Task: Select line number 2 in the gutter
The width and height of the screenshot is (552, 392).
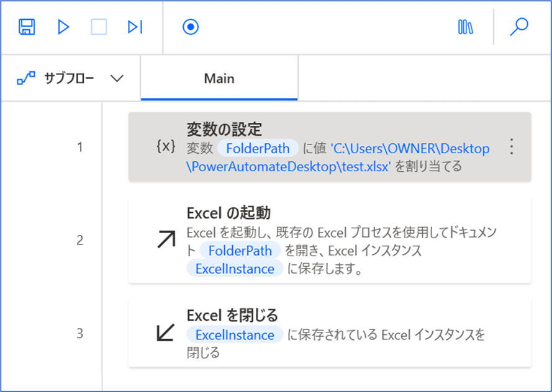Action: (x=80, y=240)
